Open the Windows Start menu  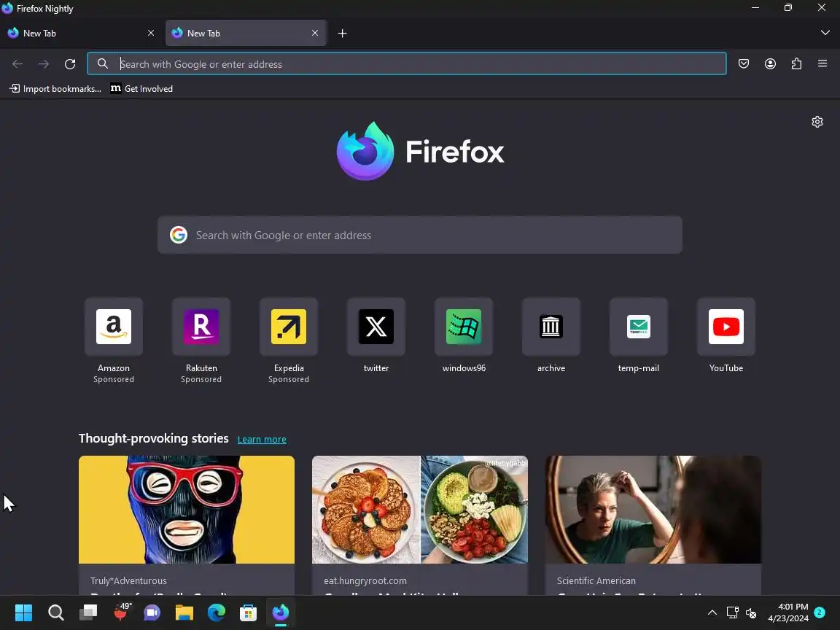click(x=23, y=612)
